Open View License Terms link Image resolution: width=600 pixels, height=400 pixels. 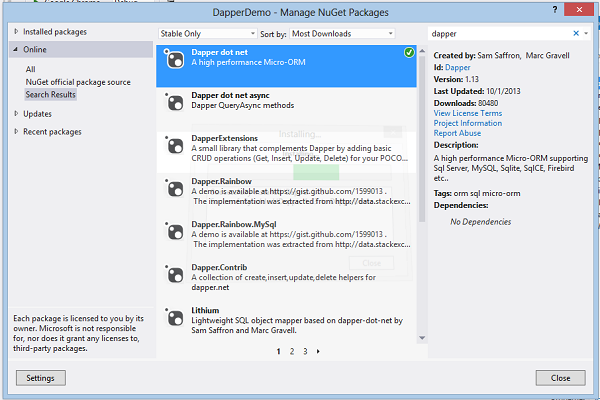[468, 113]
